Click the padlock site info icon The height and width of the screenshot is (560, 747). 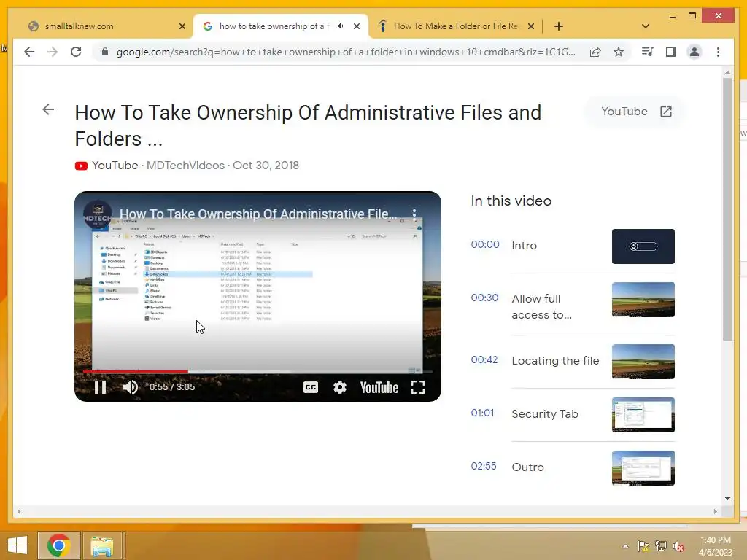[x=105, y=52]
